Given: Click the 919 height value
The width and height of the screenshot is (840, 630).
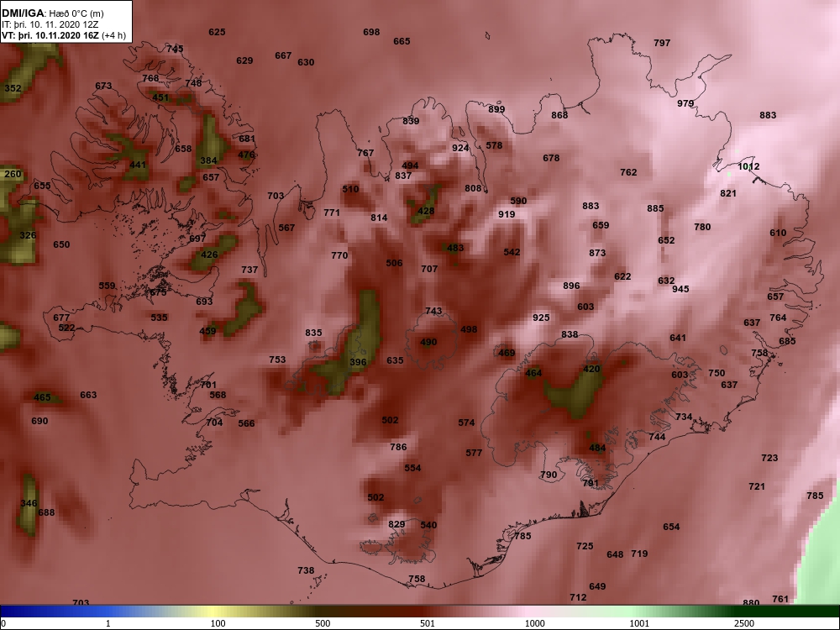Looking at the screenshot, I should point(507,213).
